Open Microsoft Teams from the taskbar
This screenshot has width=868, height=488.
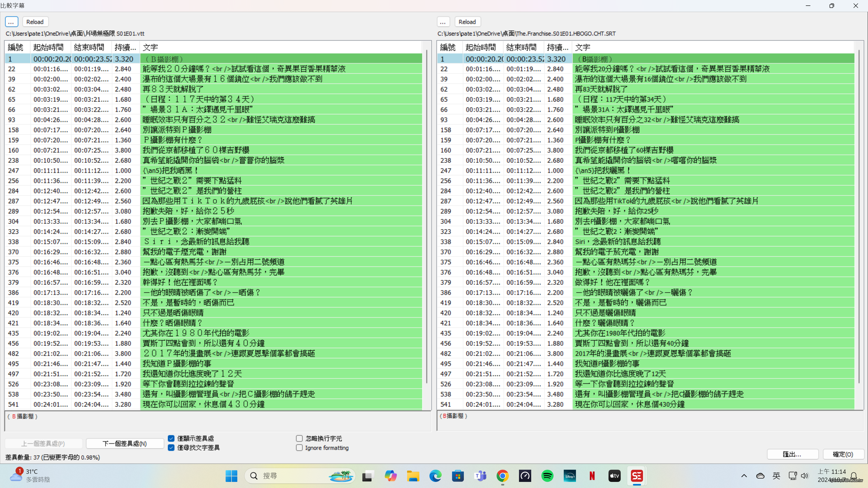coord(480,476)
